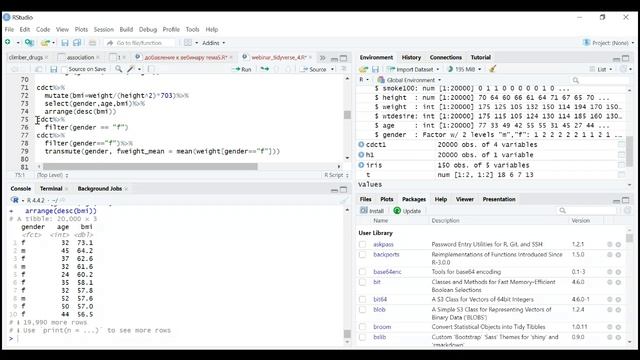Viewport: 640px width, 360px height.
Task: Check the broom package checkbox
Action: (x=362, y=327)
